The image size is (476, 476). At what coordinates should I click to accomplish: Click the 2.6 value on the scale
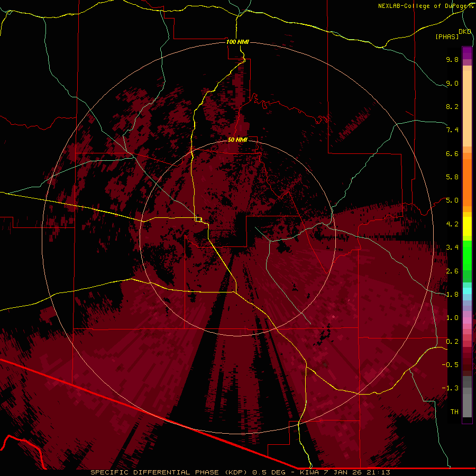pyautogui.click(x=452, y=271)
